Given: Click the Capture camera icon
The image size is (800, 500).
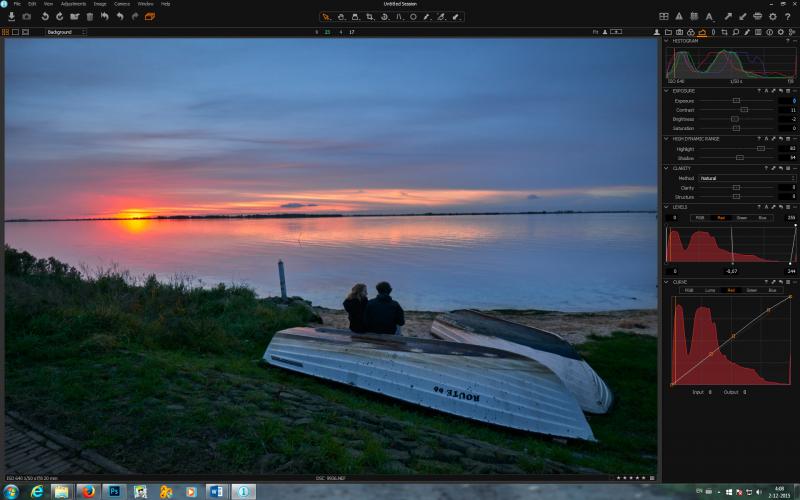Looking at the screenshot, I should click(x=27, y=17).
